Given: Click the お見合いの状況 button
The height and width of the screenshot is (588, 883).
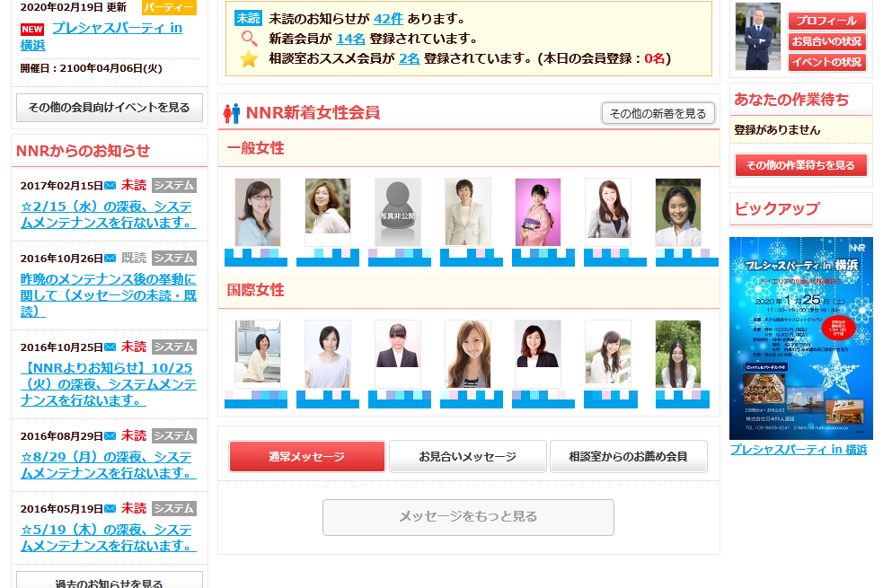Looking at the screenshot, I should [x=826, y=41].
